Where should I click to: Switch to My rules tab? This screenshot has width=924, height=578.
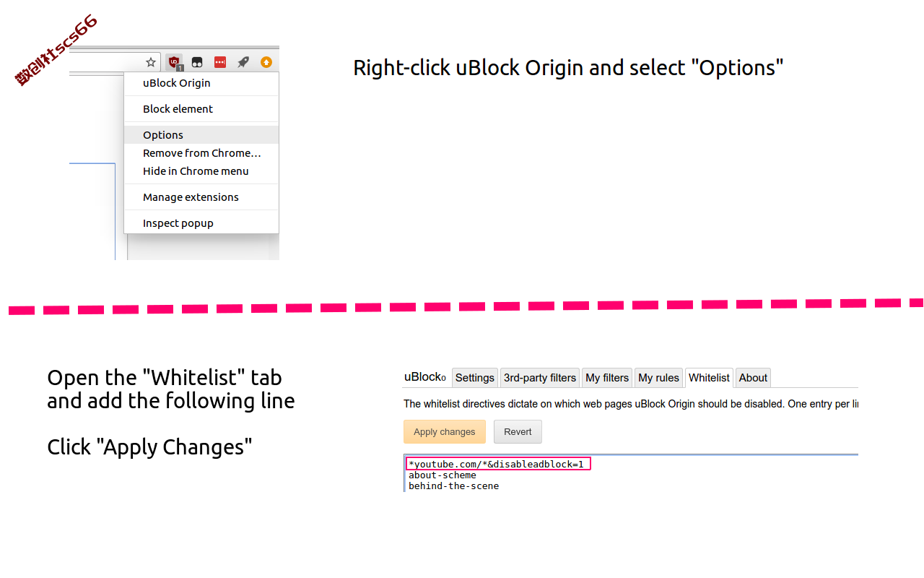point(659,378)
